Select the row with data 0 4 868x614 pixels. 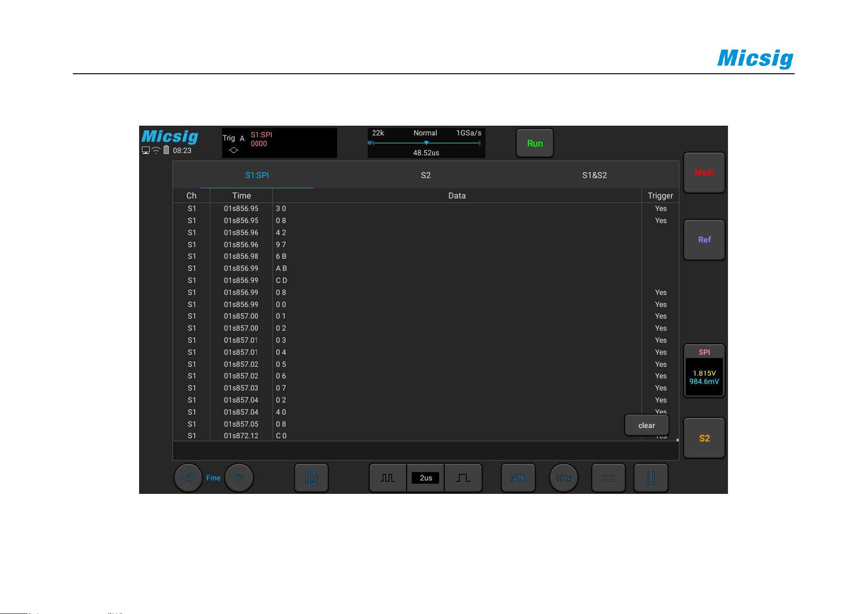[x=426, y=352]
